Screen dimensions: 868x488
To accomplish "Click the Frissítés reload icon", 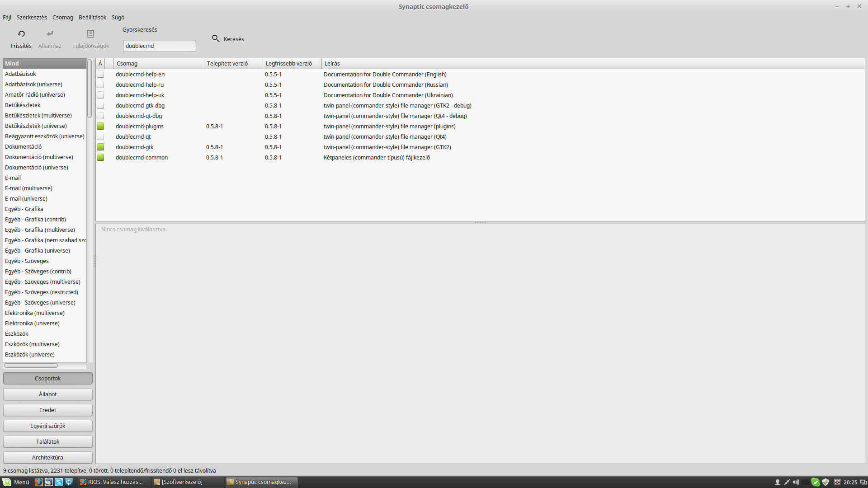I will pyautogui.click(x=21, y=34).
